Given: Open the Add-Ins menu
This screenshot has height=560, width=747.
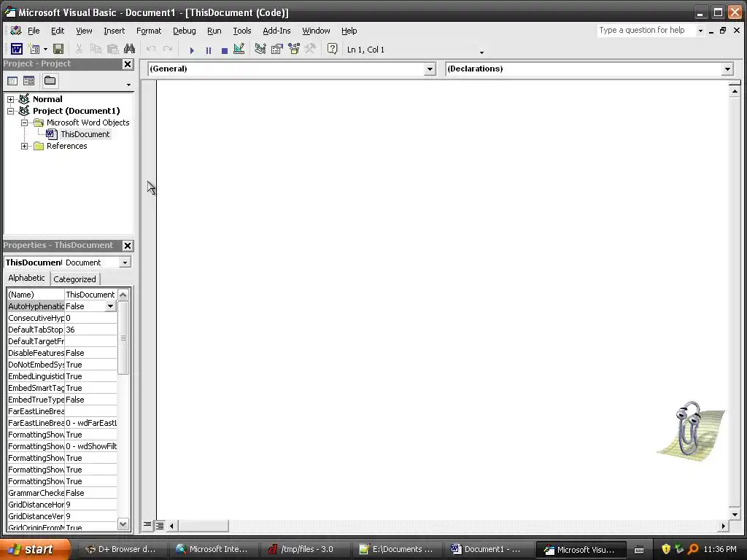Looking at the screenshot, I should 276,31.
